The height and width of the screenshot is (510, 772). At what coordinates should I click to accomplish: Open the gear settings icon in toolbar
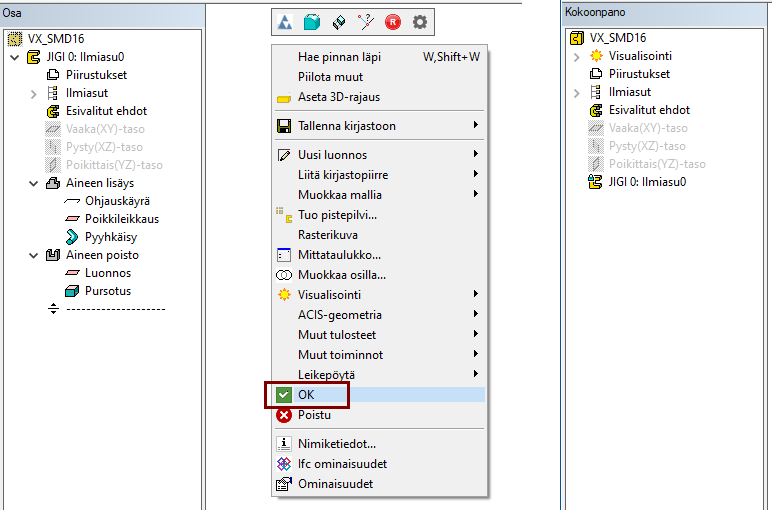point(420,22)
